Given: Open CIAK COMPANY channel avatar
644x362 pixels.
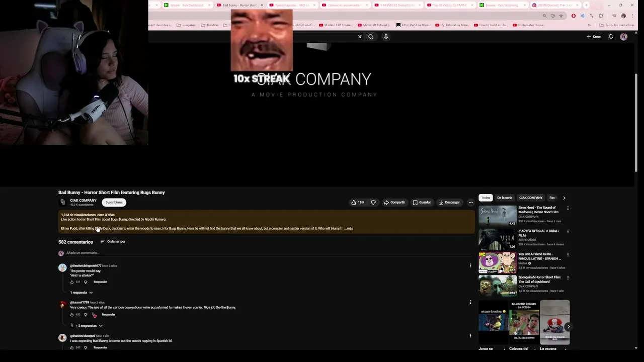Looking at the screenshot, I should pyautogui.click(x=62, y=202).
